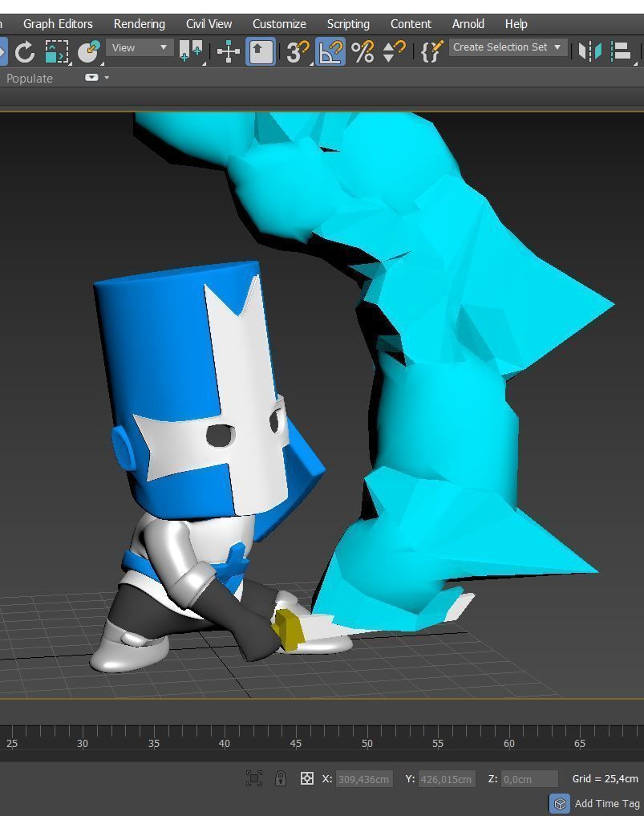
Task: Open the Civil View menu
Action: [x=209, y=24]
